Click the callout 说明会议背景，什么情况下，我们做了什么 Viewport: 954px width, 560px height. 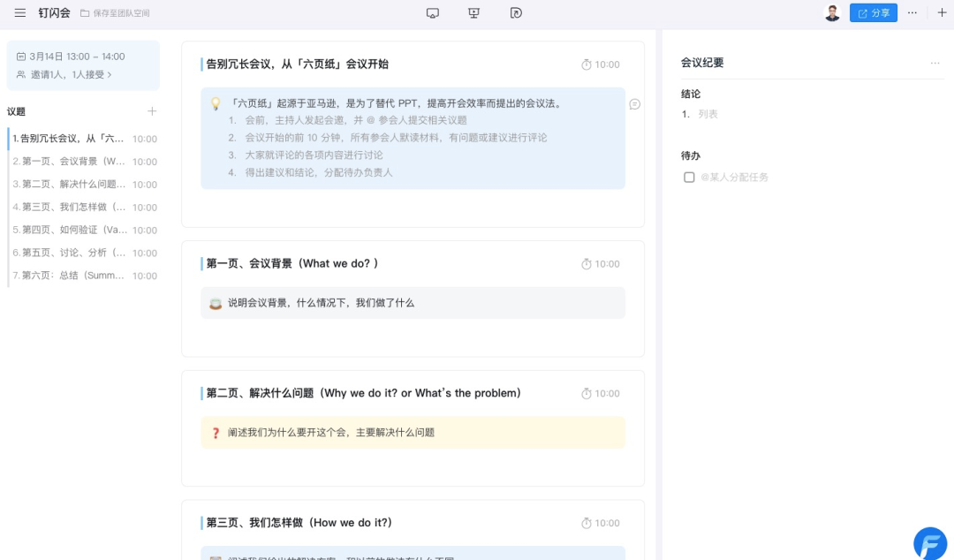point(413,303)
